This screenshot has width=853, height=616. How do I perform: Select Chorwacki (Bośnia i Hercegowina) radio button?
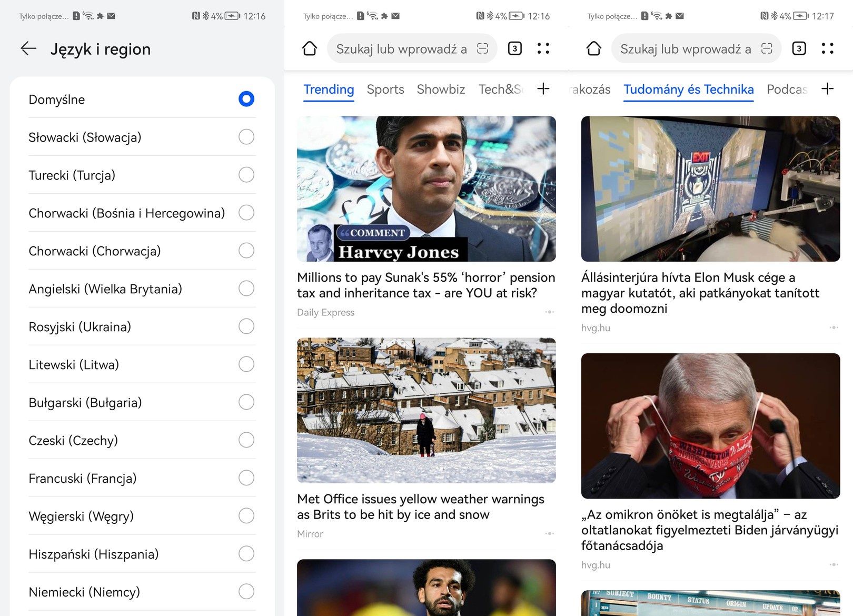click(x=246, y=213)
